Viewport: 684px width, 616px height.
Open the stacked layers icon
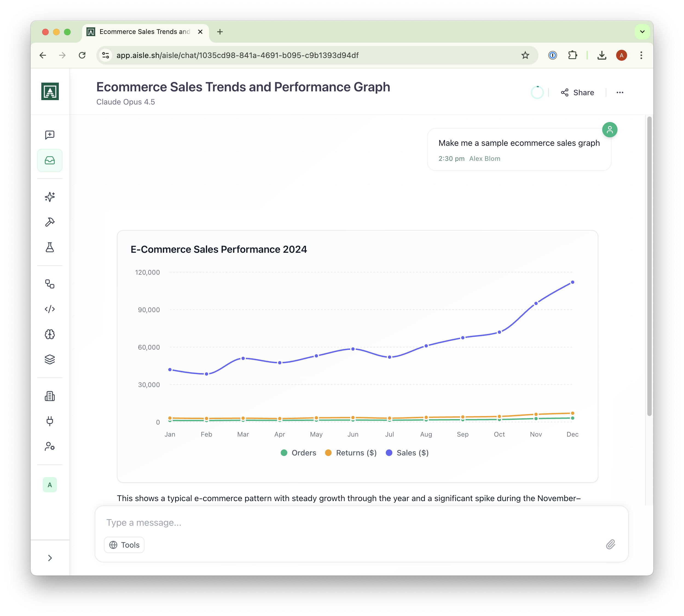(x=50, y=359)
